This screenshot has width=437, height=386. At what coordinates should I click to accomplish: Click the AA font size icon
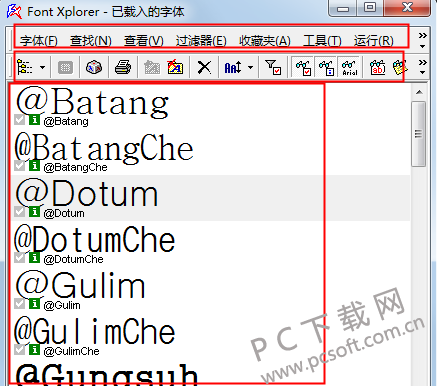[x=233, y=68]
